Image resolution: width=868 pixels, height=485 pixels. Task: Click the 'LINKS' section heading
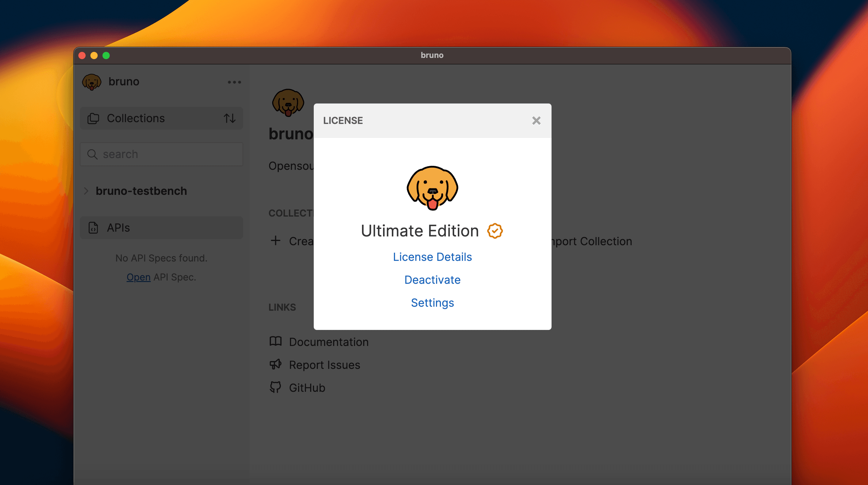[x=282, y=307]
